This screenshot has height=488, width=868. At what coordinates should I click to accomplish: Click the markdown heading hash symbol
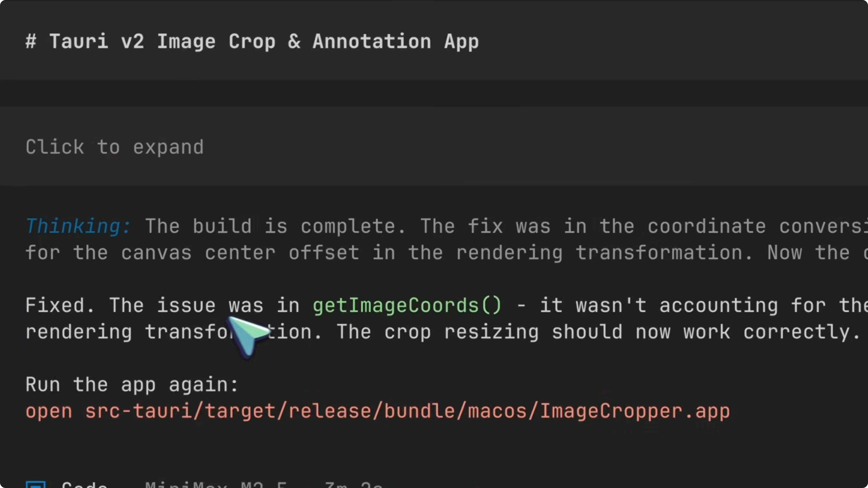click(x=31, y=41)
